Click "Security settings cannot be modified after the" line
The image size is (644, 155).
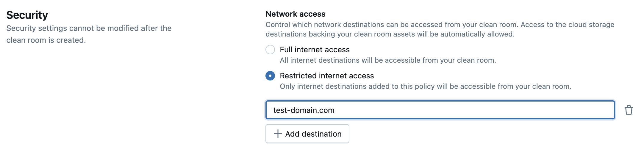tap(89, 28)
